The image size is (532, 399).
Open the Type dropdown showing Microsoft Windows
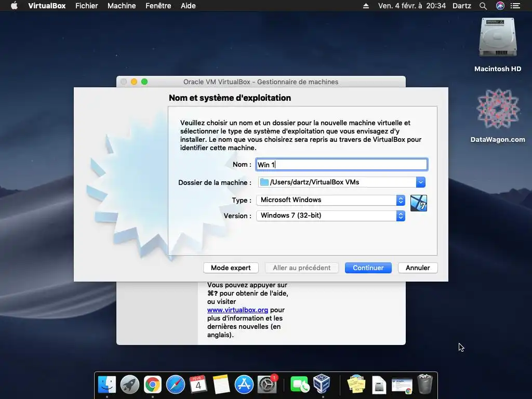pyautogui.click(x=331, y=200)
